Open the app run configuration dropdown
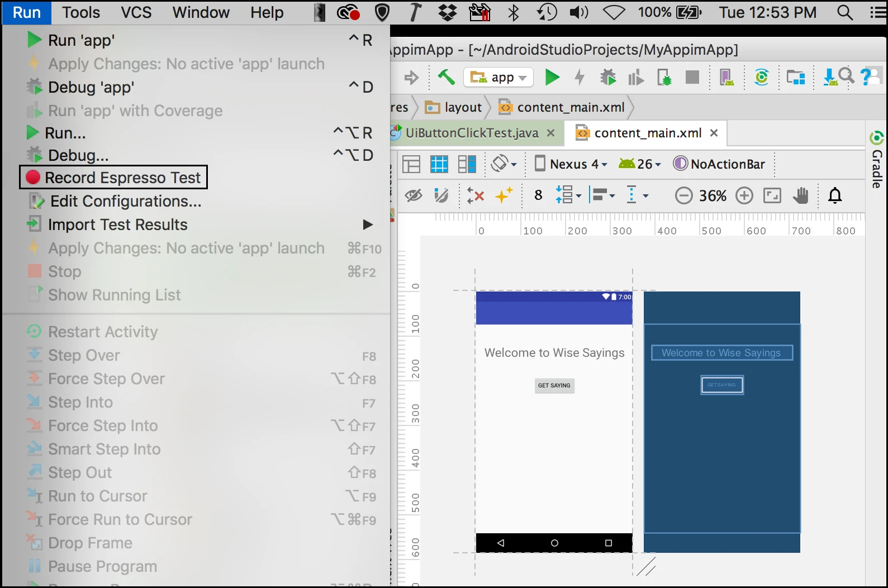The width and height of the screenshot is (888, 588). (x=498, y=78)
